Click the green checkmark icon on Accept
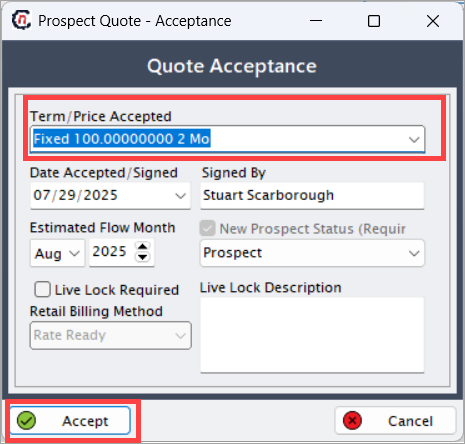Screen dimensions: 465x444 click(26, 421)
